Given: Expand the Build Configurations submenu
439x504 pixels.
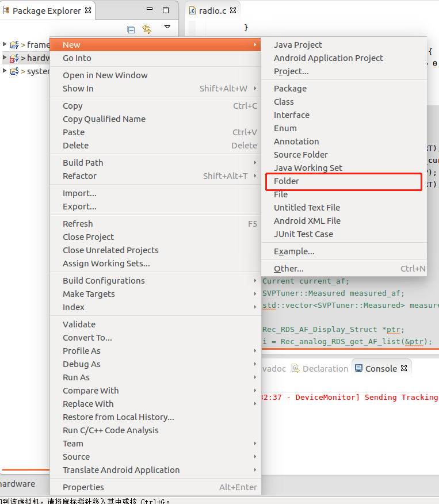Looking at the screenshot, I should pos(155,281).
